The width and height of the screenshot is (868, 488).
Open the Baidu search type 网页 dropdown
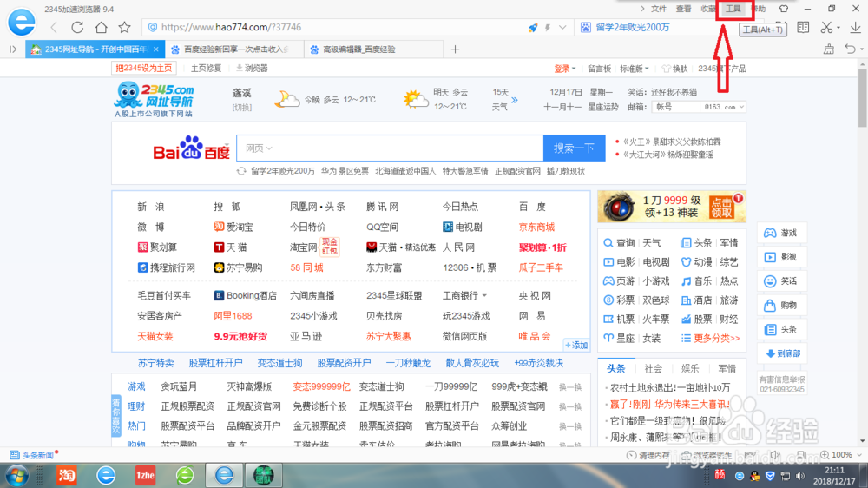click(x=259, y=148)
